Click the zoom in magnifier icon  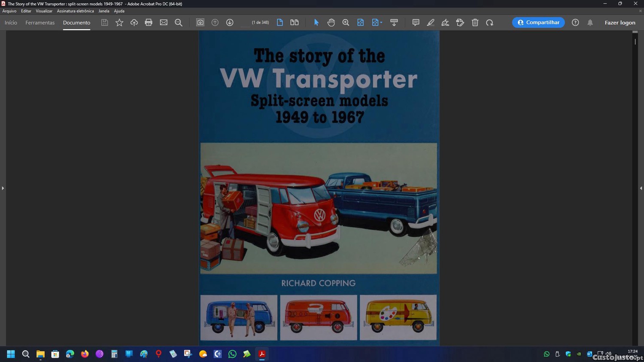pyautogui.click(x=346, y=22)
